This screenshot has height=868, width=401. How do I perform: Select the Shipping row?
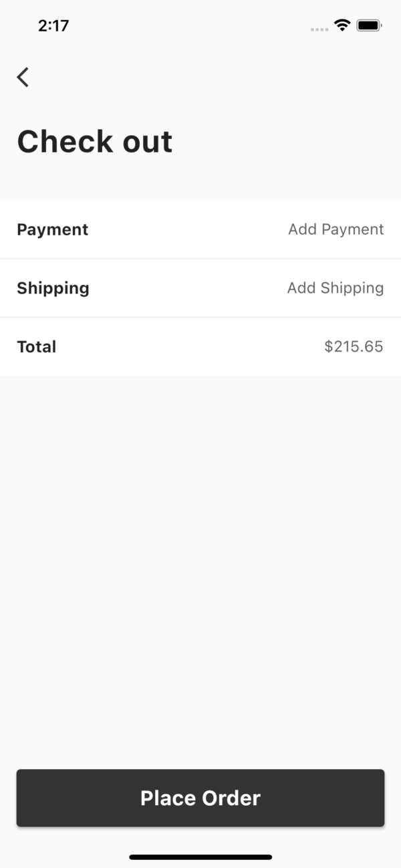click(x=200, y=288)
